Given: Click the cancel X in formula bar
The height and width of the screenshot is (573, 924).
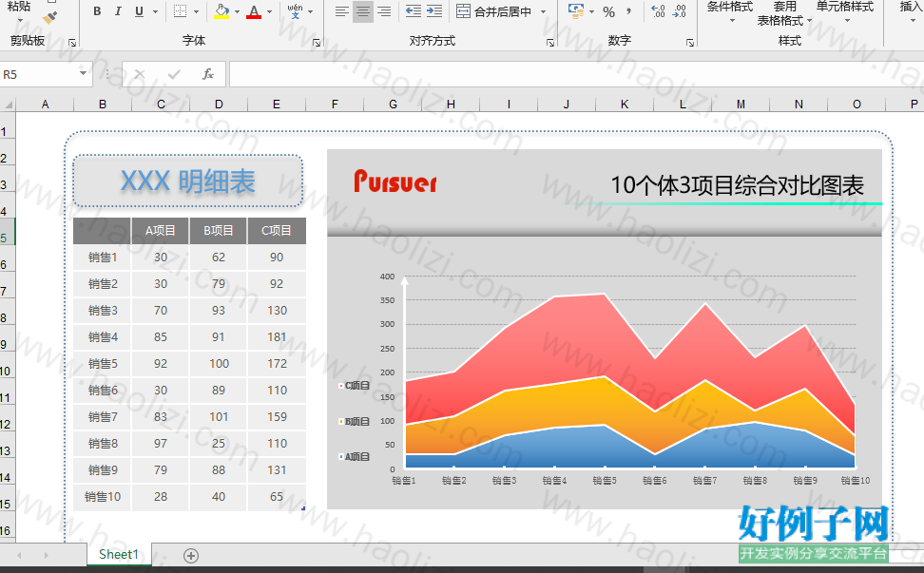Looking at the screenshot, I should coord(140,74).
